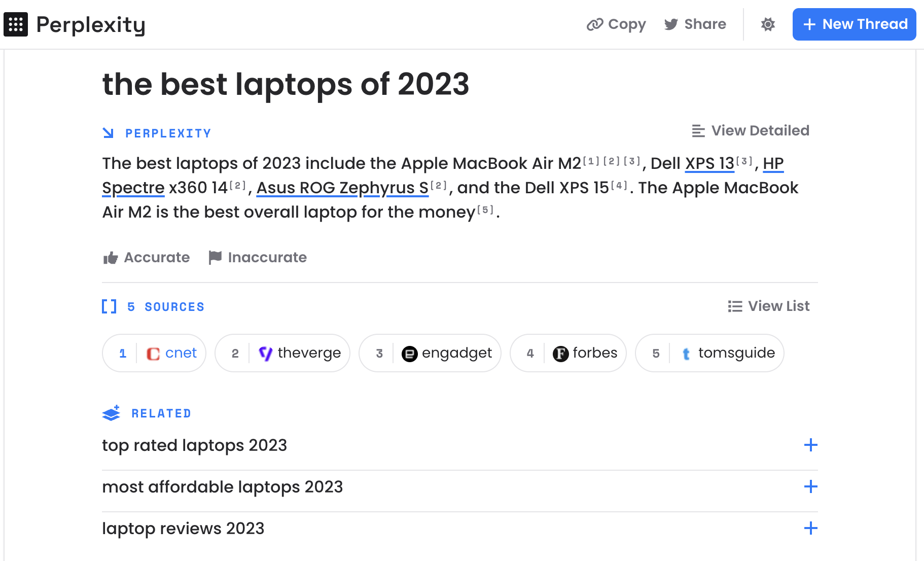The image size is (924, 561).
Task: Click the tomsguide source icon
Action: pos(686,353)
